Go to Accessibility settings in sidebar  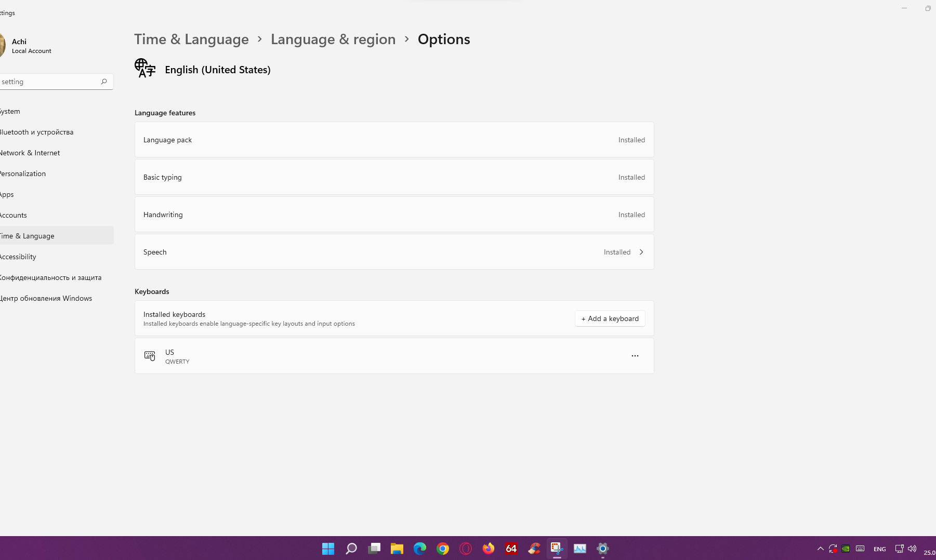[x=18, y=257]
